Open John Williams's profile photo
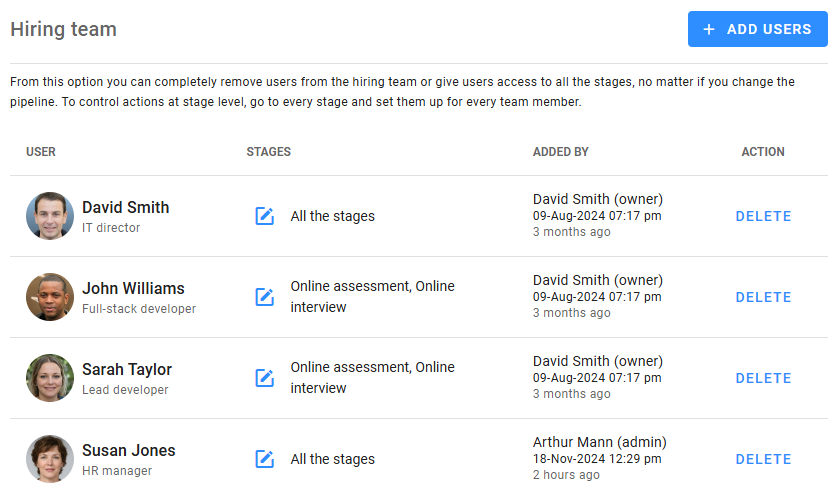Image resolution: width=838 pixels, height=499 pixels. pos(50,297)
